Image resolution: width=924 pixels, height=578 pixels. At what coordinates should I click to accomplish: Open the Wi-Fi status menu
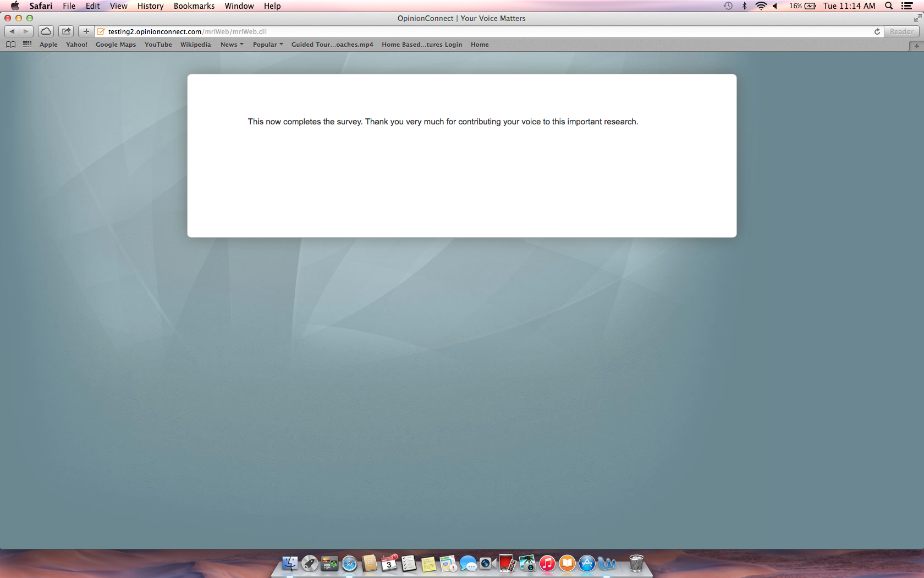click(x=761, y=6)
